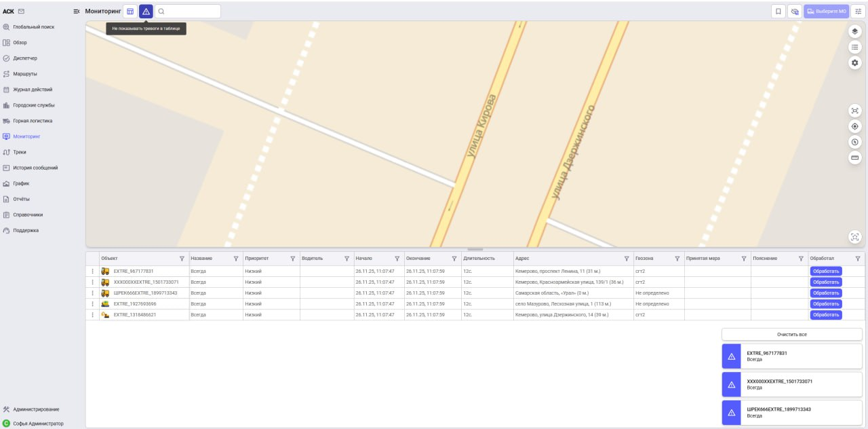The height and width of the screenshot is (429, 868).
Task: Go to Отчёты section
Action: tap(21, 199)
